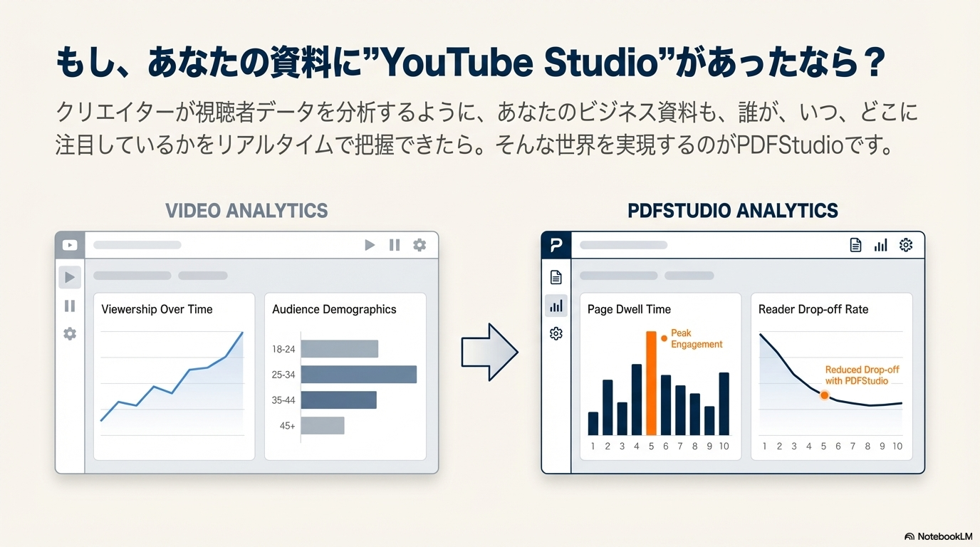
Task: Open the Audience Demographics card title
Action: click(334, 309)
